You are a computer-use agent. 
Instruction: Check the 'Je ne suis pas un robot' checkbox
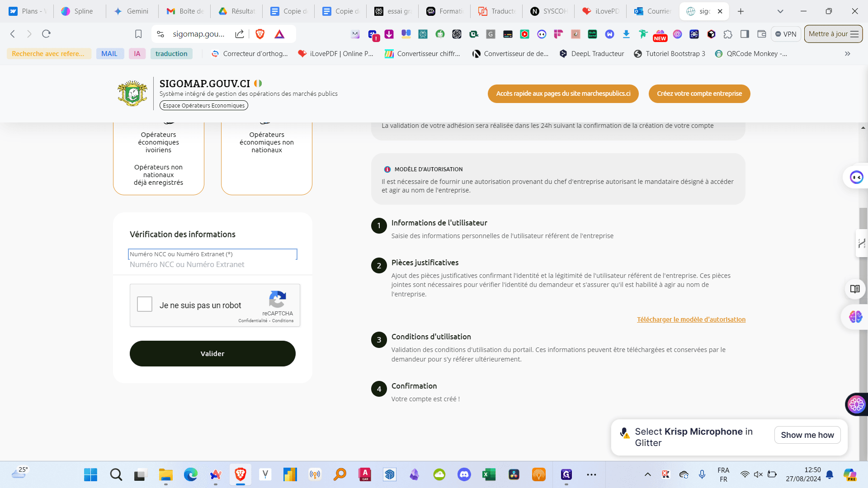click(145, 304)
